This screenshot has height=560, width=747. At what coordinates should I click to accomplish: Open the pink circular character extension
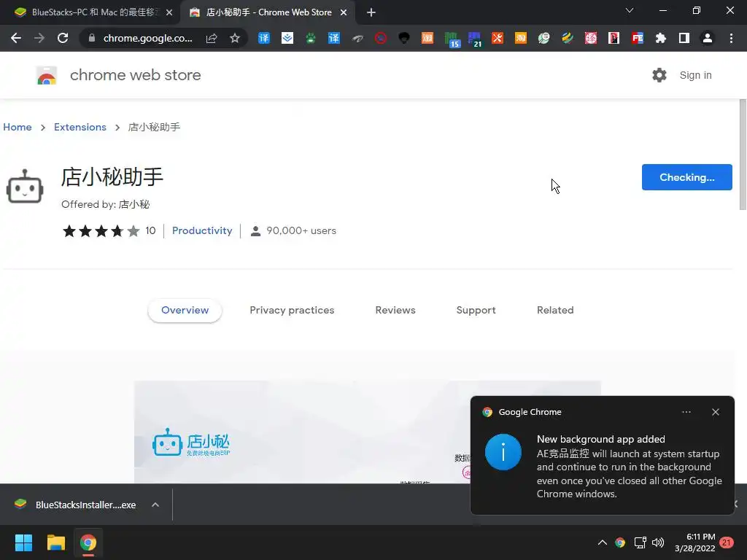(x=591, y=38)
